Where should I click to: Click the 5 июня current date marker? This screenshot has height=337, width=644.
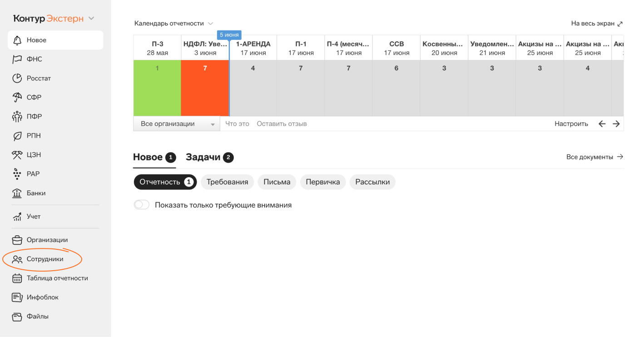[229, 35]
